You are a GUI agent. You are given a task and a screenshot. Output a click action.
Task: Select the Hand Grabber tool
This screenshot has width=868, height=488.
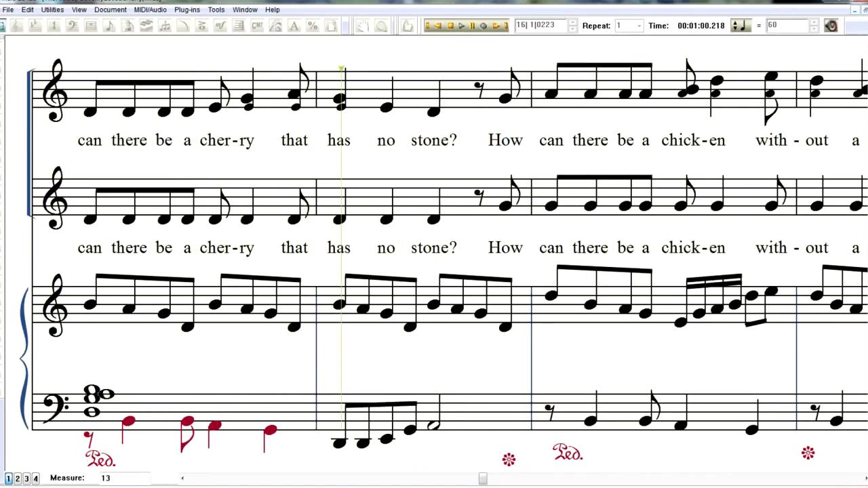(x=363, y=26)
